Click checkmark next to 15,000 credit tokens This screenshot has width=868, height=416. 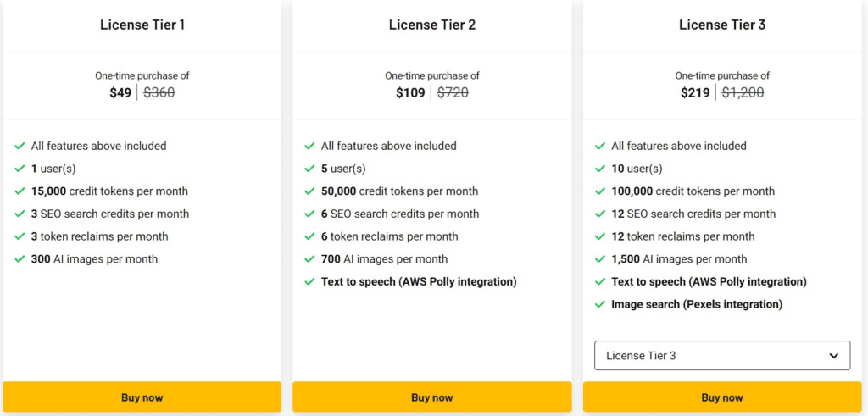pyautogui.click(x=19, y=191)
